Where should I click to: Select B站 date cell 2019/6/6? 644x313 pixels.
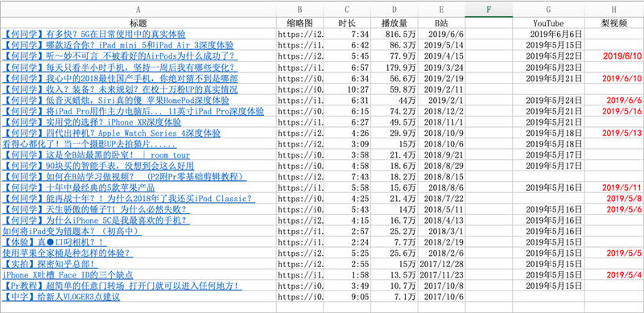441,34
